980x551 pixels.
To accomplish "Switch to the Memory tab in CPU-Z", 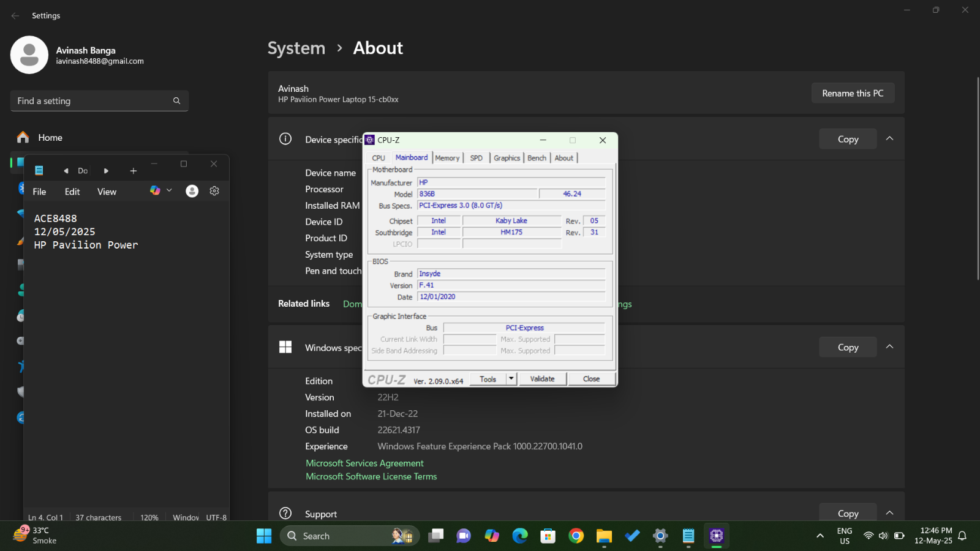I will (447, 158).
